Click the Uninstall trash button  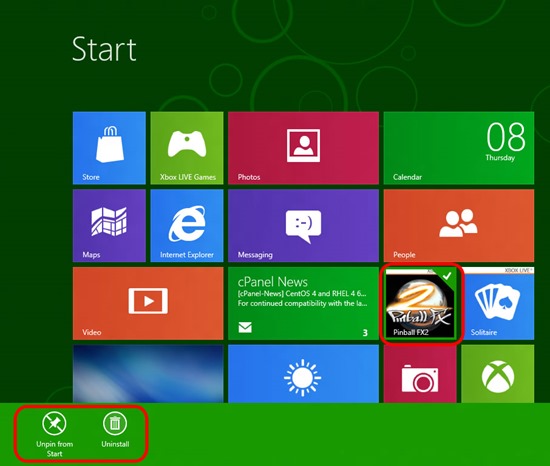coord(115,430)
